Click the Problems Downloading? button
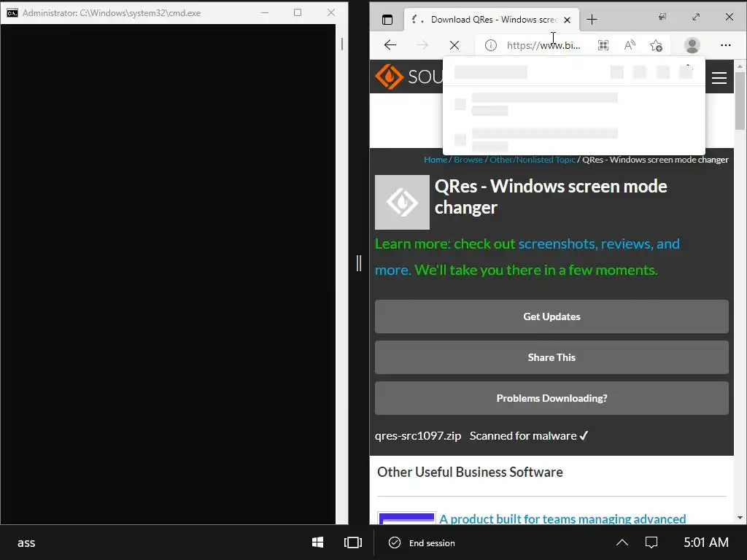This screenshot has height=560, width=747. click(551, 398)
